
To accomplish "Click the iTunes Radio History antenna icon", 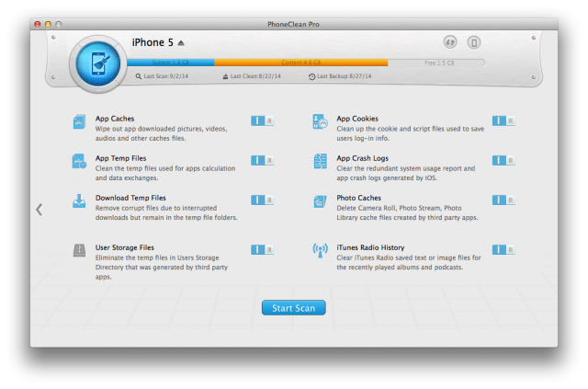I will coord(320,250).
